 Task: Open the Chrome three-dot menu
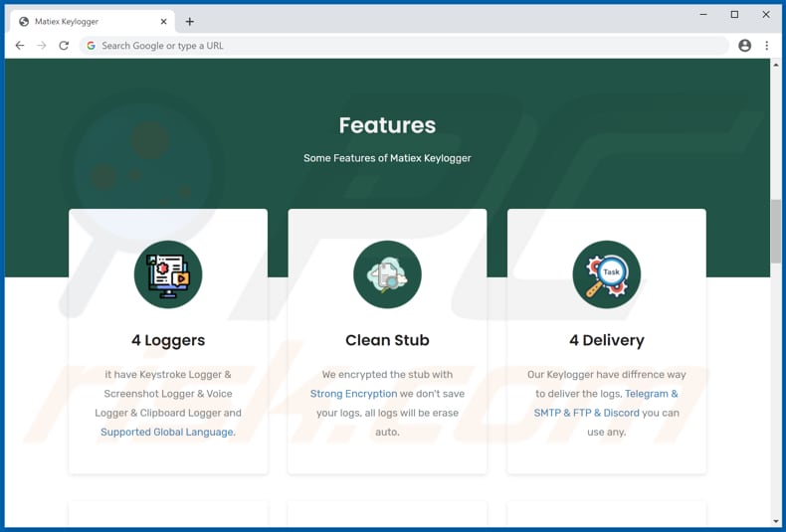tap(766, 46)
